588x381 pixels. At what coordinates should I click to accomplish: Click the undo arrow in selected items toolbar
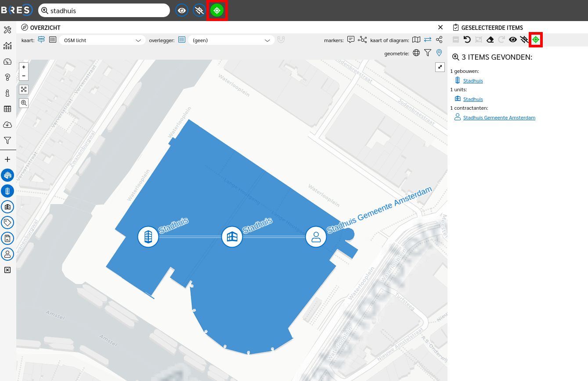coord(467,40)
